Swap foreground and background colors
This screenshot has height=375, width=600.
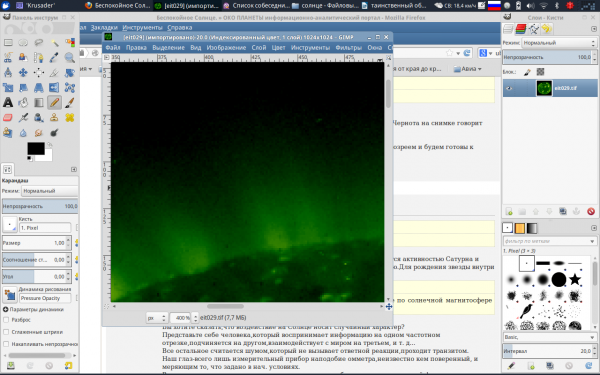tap(49, 145)
